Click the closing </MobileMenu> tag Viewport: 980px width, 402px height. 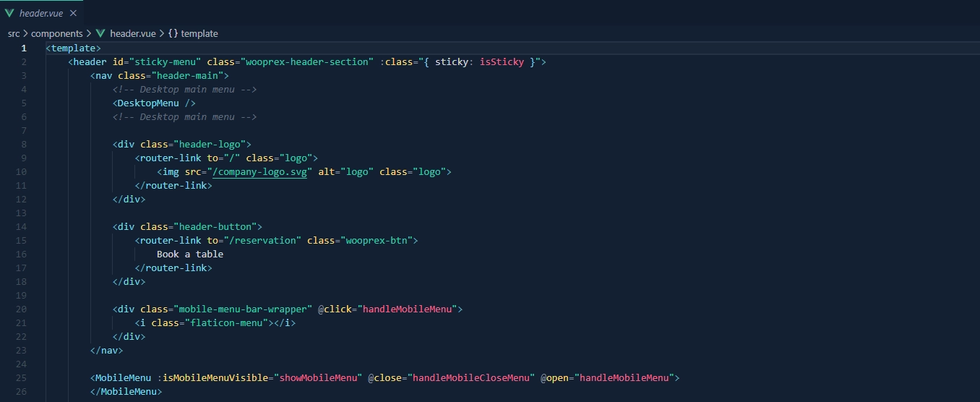[126, 391]
